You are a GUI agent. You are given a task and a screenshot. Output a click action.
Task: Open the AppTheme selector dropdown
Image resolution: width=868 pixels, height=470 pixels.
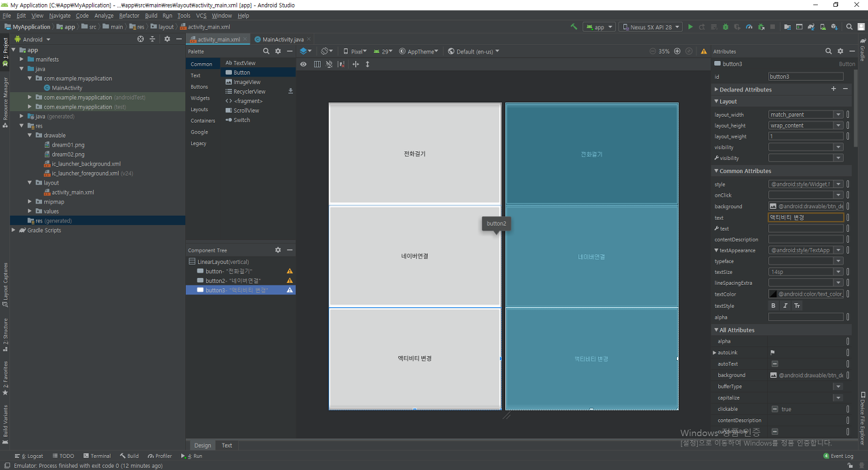click(419, 52)
